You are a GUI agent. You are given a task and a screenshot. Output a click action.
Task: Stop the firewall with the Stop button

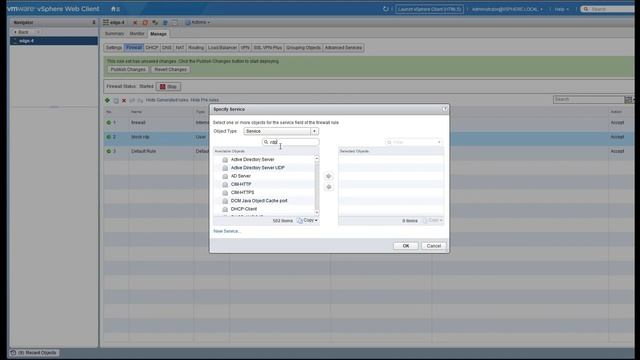(168, 87)
